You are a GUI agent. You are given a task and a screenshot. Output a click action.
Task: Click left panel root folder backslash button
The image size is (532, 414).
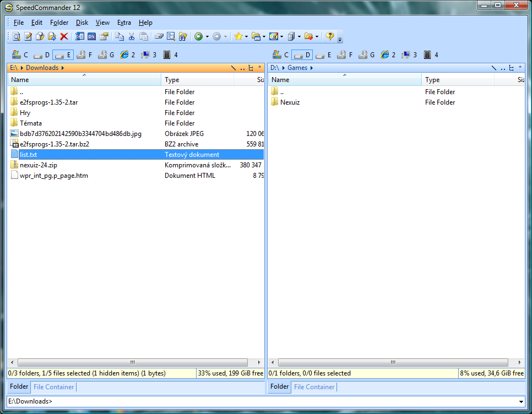234,68
